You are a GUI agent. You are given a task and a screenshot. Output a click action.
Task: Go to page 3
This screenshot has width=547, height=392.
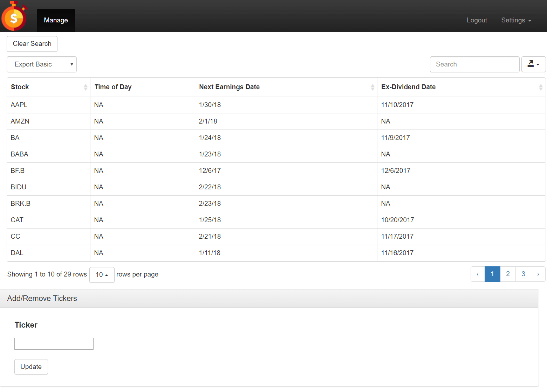[x=523, y=274]
